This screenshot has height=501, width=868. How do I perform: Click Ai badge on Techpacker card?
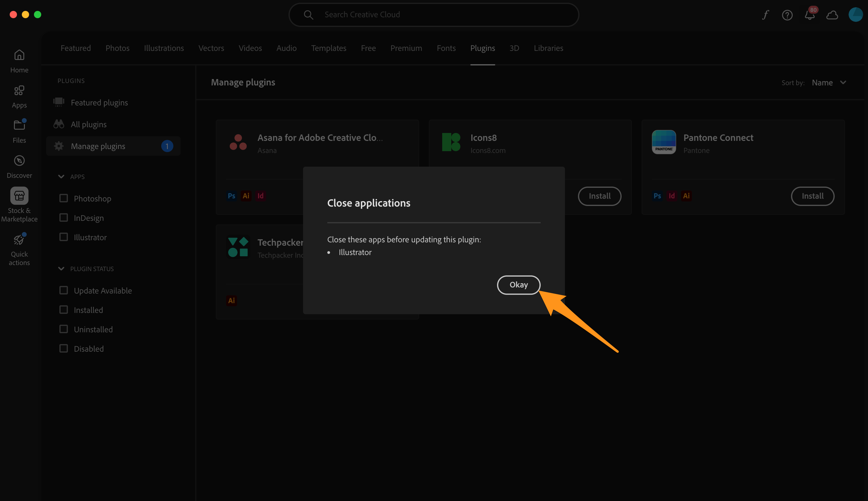point(232,300)
